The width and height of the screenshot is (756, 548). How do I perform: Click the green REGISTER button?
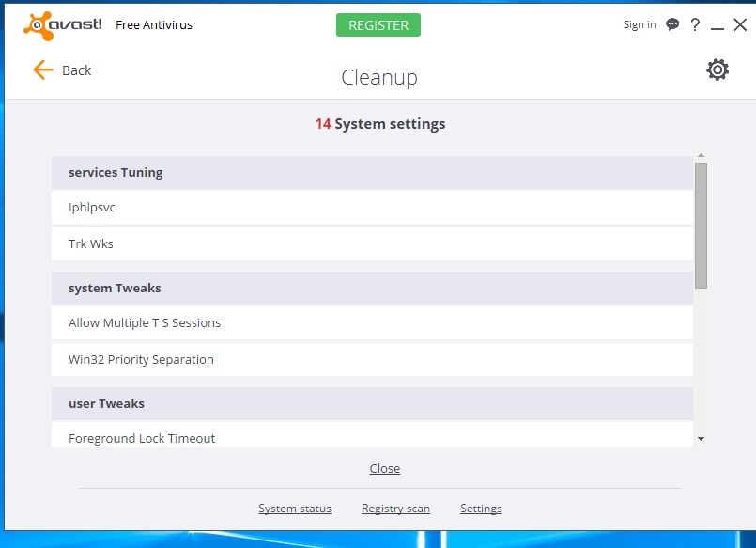378,25
